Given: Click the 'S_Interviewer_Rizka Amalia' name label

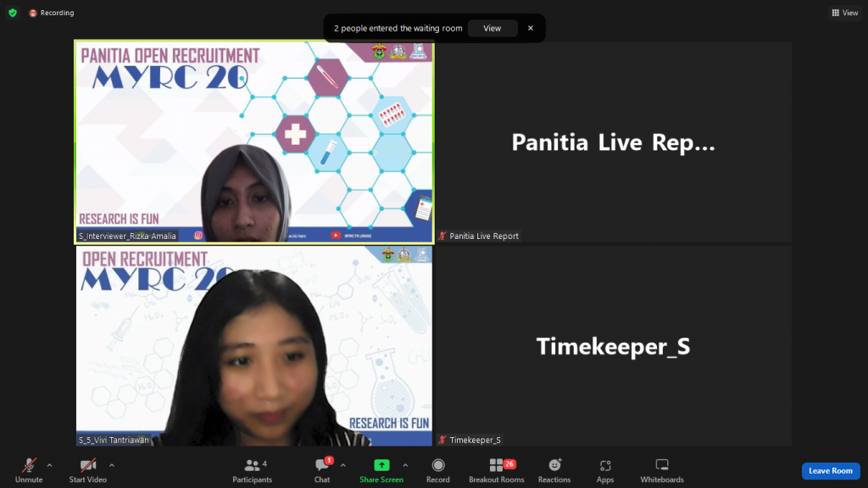Looking at the screenshot, I should point(127,236).
